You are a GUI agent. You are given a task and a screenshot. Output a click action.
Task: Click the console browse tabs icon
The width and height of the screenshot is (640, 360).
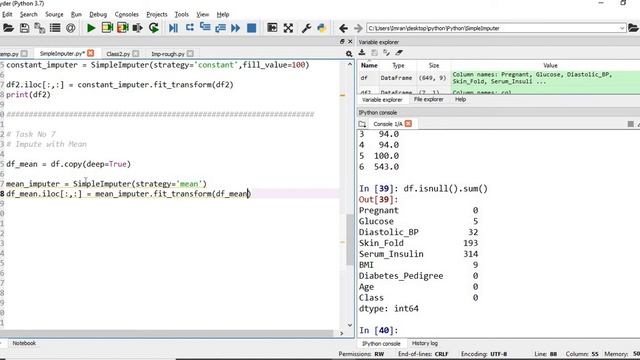[x=362, y=124]
